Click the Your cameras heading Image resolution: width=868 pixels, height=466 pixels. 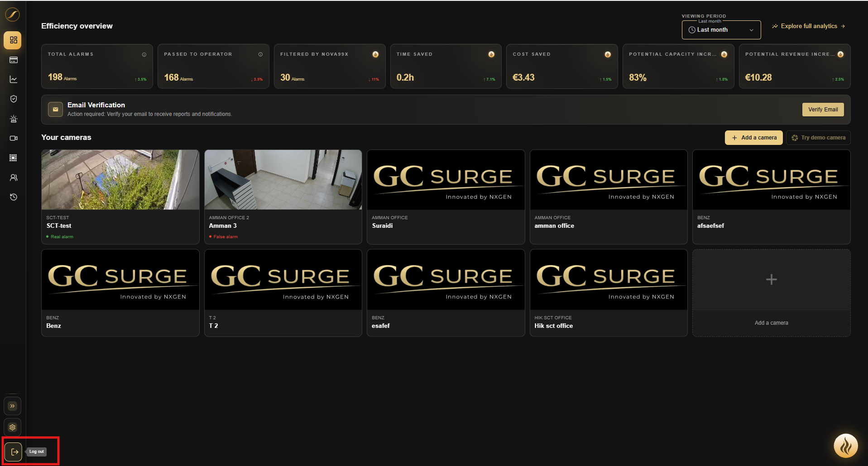pyautogui.click(x=66, y=137)
